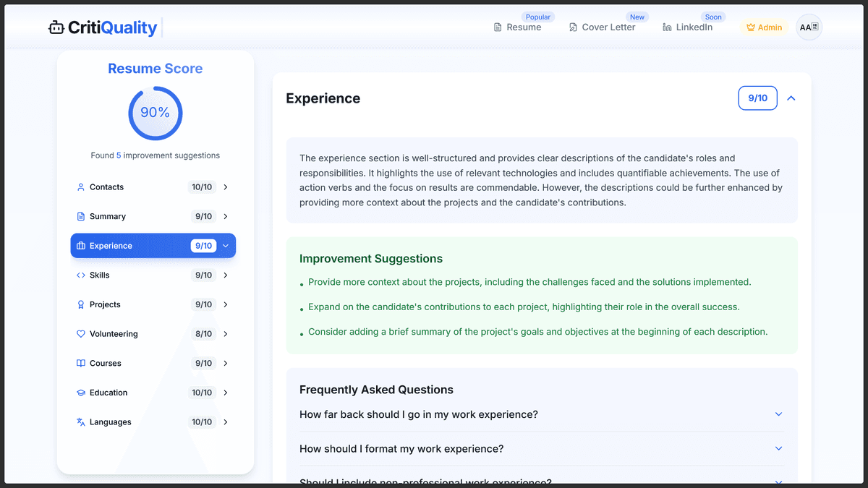Click the Experience briefcase icon in the sidebar

click(x=81, y=246)
